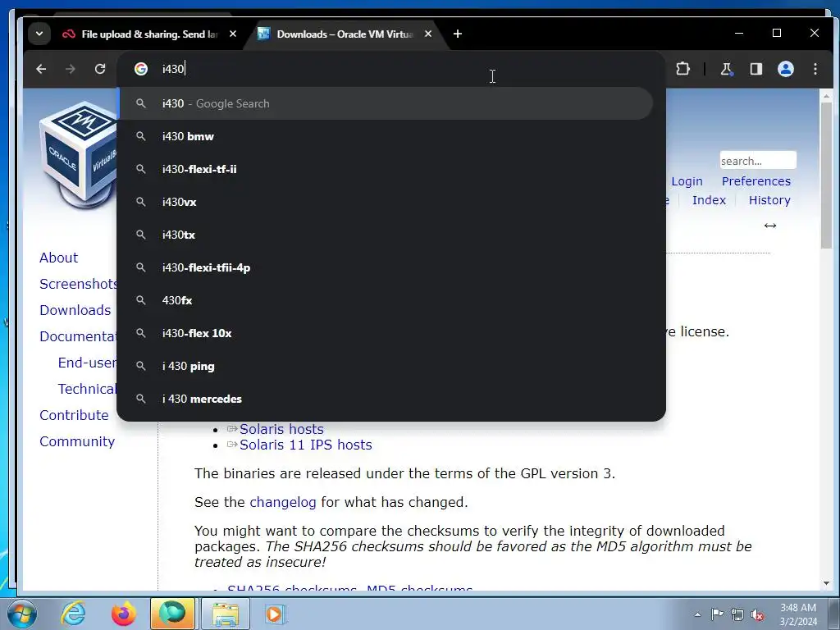The height and width of the screenshot is (630, 840).
Task: Open a new tab
Action: [x=458, y=34]
